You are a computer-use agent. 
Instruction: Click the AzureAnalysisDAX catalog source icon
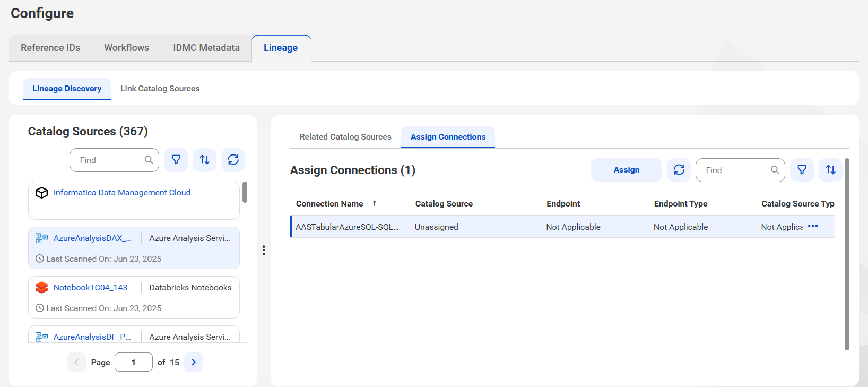coord(41,238)
